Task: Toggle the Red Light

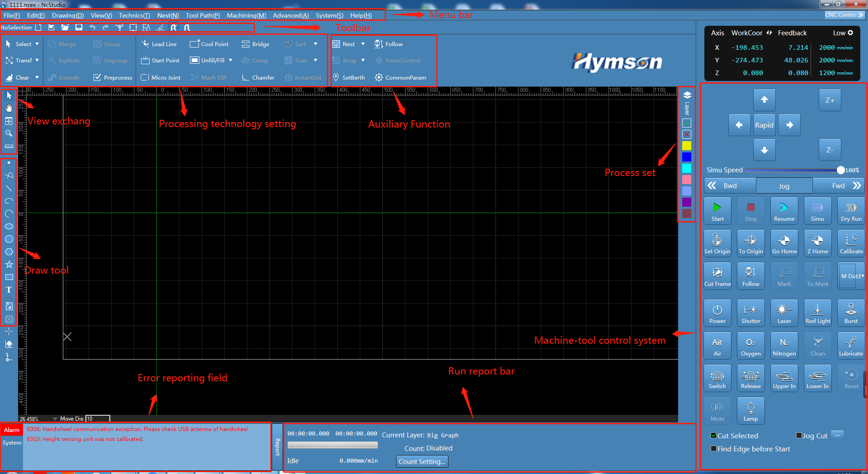Action: [817, 313]
